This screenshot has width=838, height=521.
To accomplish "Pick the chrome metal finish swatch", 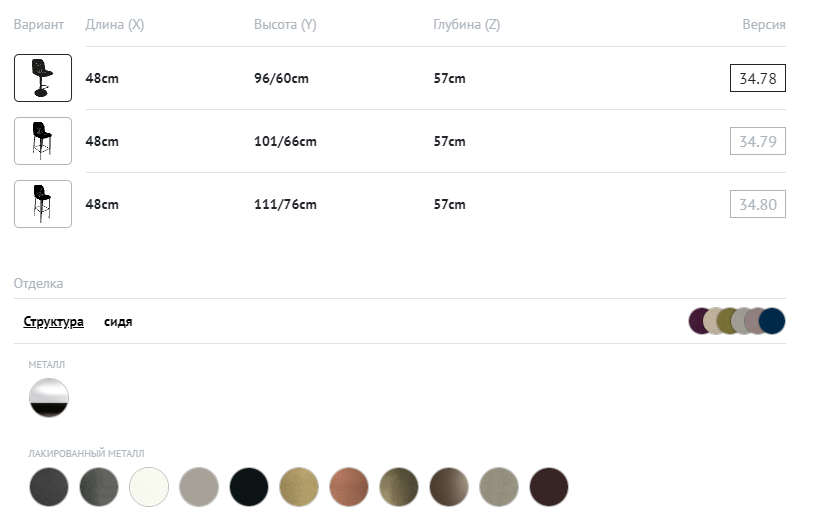I will pyautogui.click(x=49, y=398).
